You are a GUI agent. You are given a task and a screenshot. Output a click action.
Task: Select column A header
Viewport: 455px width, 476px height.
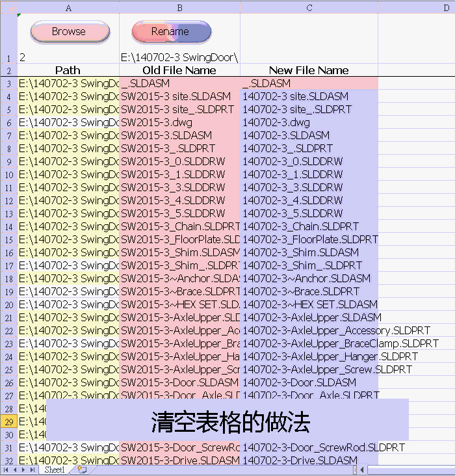[68, 8]
